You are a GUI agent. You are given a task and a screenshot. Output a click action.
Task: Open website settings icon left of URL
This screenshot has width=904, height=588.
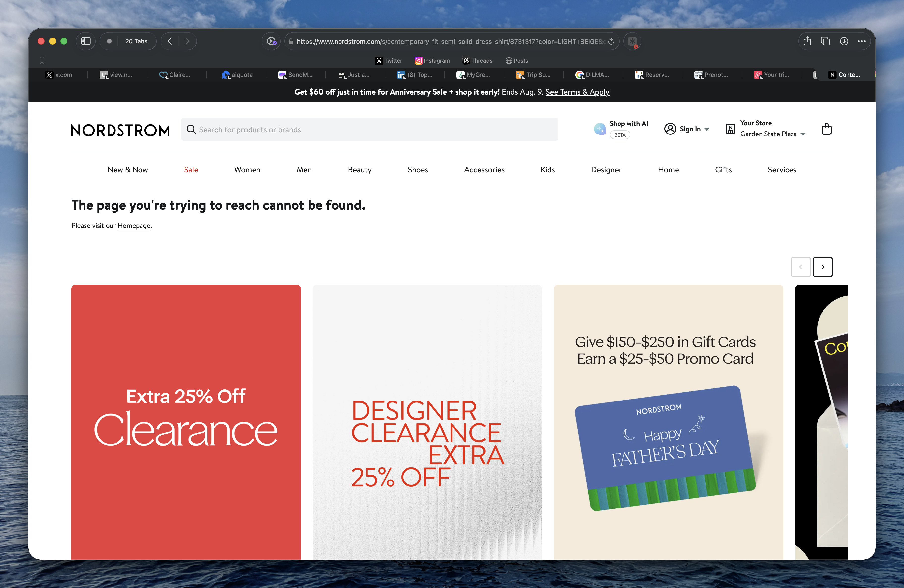[x=271, y=41]
